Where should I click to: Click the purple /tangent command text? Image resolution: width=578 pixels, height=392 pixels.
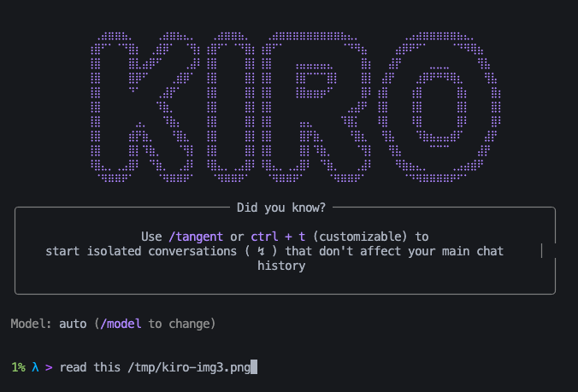click(x=196, y=237)
